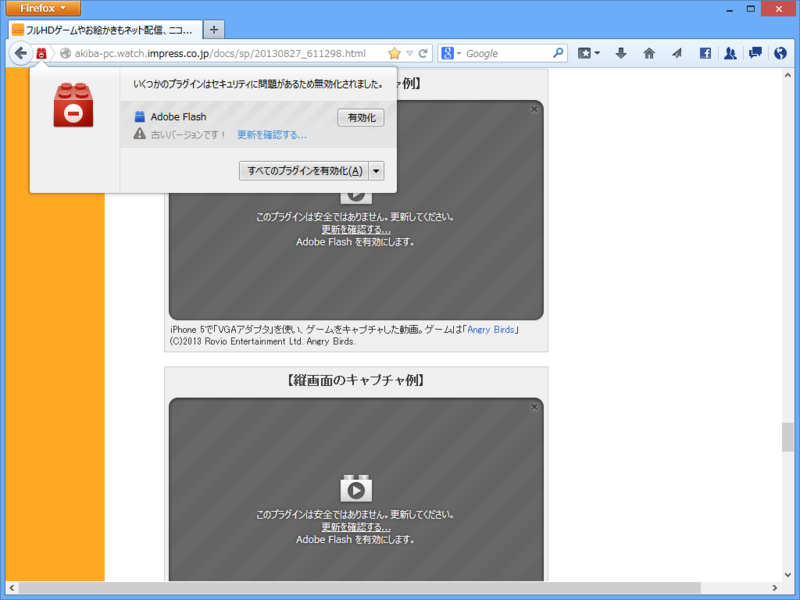Open the bookmarks menu star button
Viewport: 800px width, 600px height.
point(589,53)
